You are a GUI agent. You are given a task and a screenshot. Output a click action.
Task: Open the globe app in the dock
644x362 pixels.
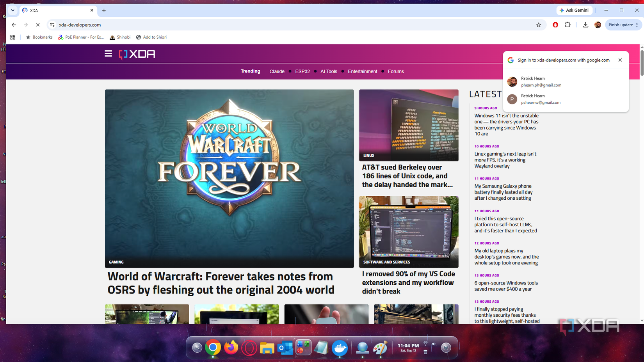(x=362, y=347)
